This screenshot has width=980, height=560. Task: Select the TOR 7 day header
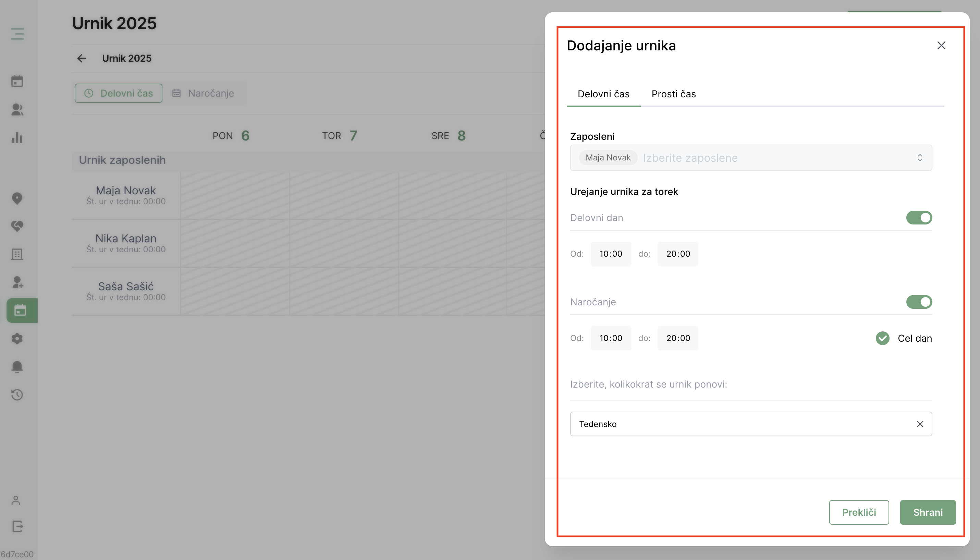coord(340,136)
